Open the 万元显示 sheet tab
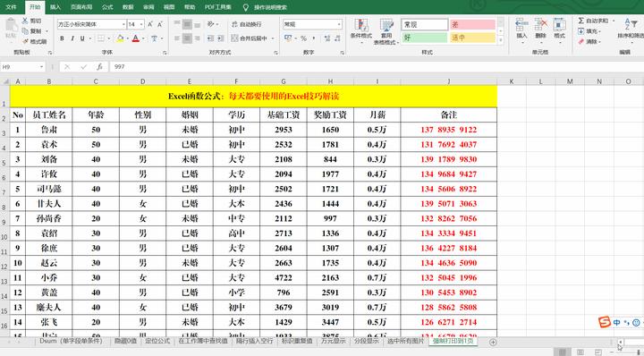The image size is (644, 356). (333, 341)
